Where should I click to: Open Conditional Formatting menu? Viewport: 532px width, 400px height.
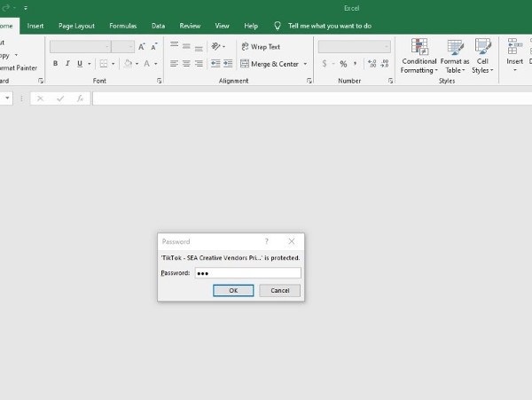point(419,56)
